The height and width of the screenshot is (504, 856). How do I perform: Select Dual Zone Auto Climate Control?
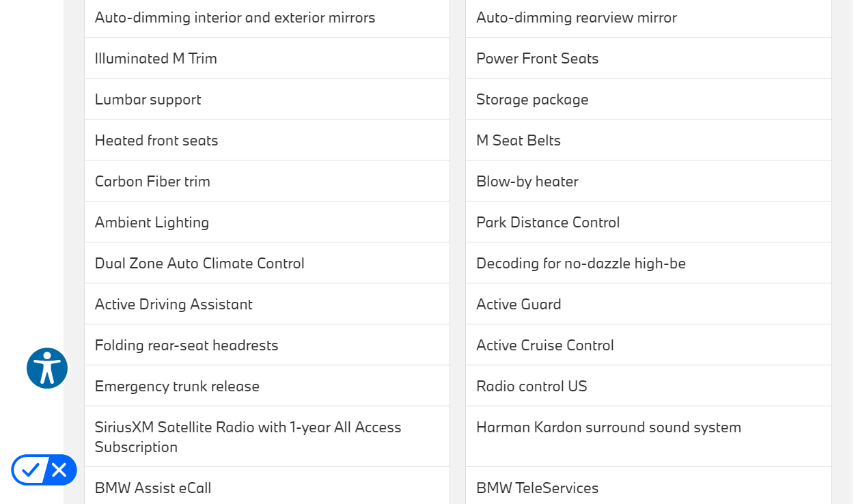tap(199, 264)
